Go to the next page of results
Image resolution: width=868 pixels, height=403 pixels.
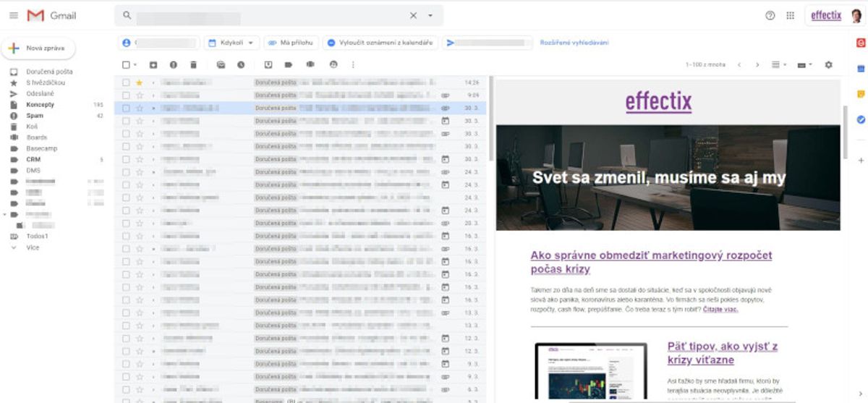[757, 64]
